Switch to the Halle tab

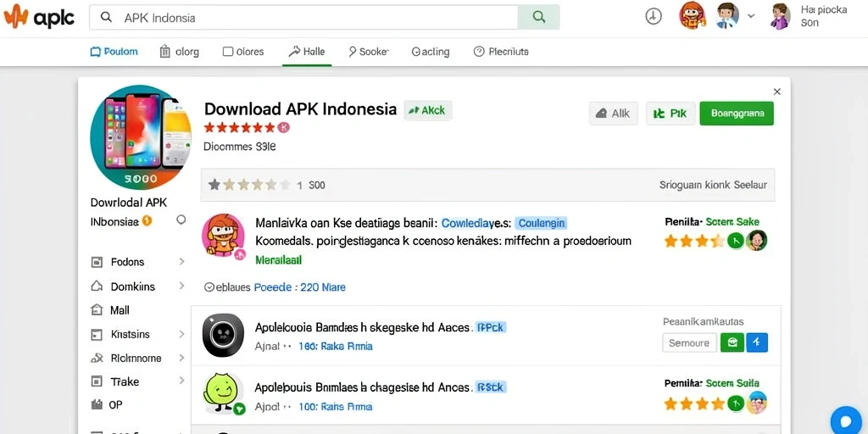(x=307, y=52)
